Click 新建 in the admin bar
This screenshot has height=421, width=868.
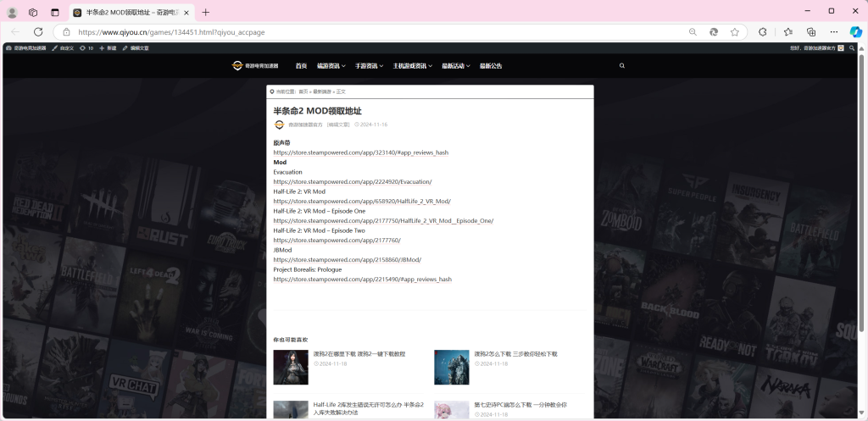[108, 48]
